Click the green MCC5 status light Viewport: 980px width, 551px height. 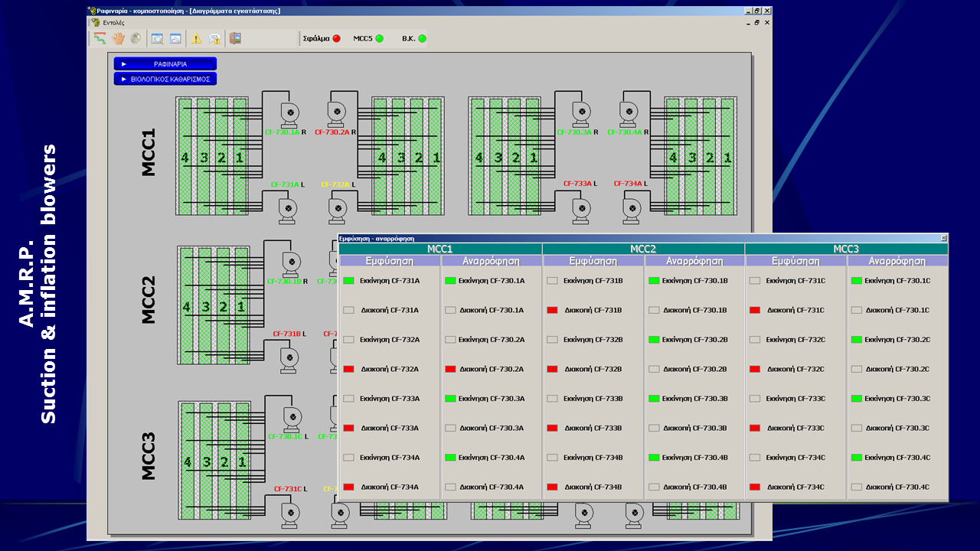(379, 38)
